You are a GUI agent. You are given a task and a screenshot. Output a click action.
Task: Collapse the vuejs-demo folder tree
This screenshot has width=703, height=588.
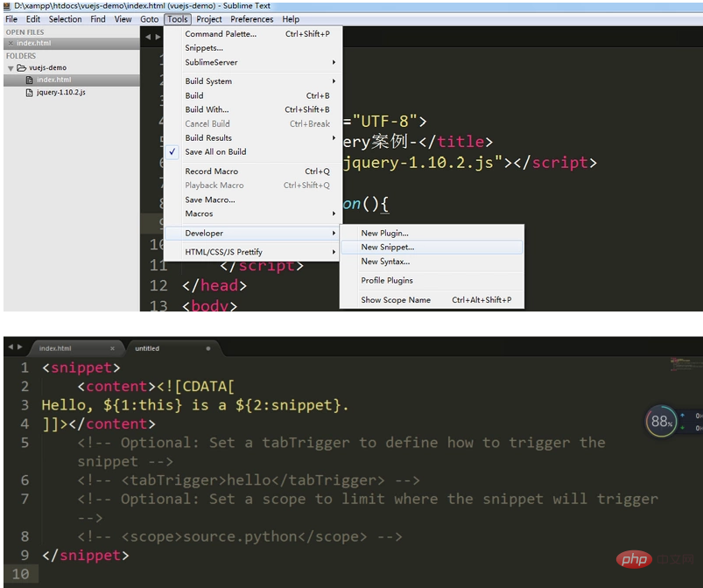[x=11, y=68]
